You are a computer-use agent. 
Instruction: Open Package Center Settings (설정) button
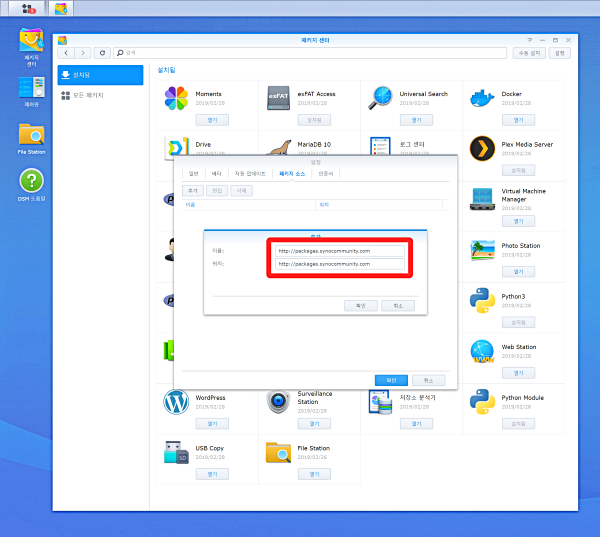pyautogui.click(x=559, y=53)
